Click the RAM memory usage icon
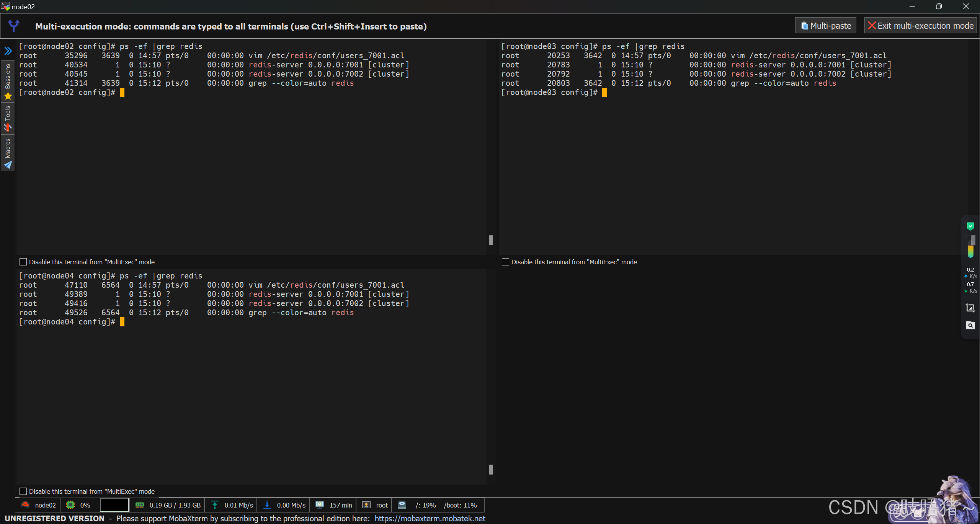 [x=140, y=505]
